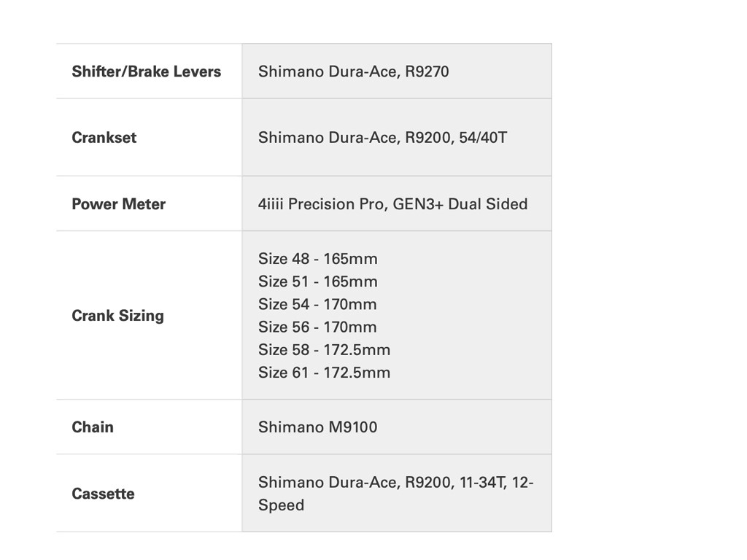Select the Size 48 - 165mm line
The height and width of the screenshot is (560, 747).
coord(317,259)
